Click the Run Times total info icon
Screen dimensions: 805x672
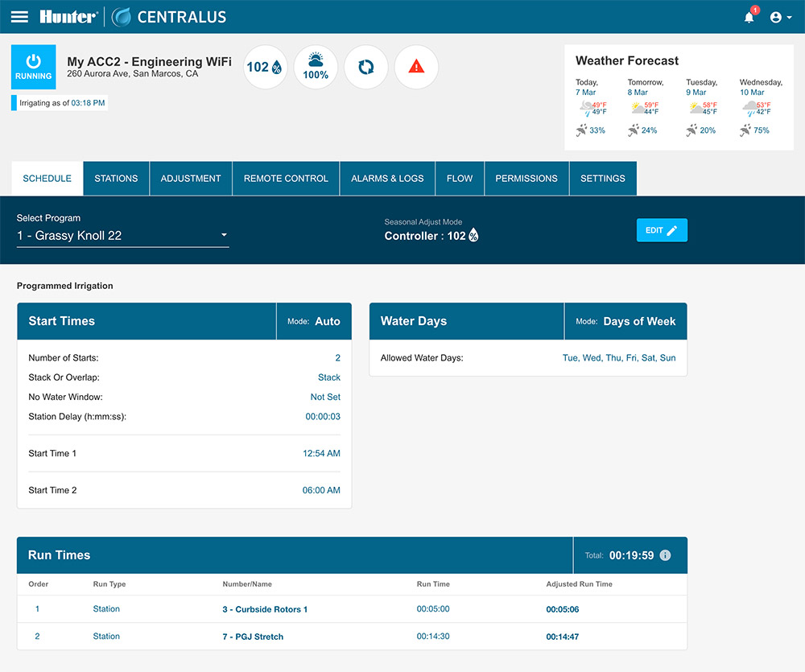(665, 555)
